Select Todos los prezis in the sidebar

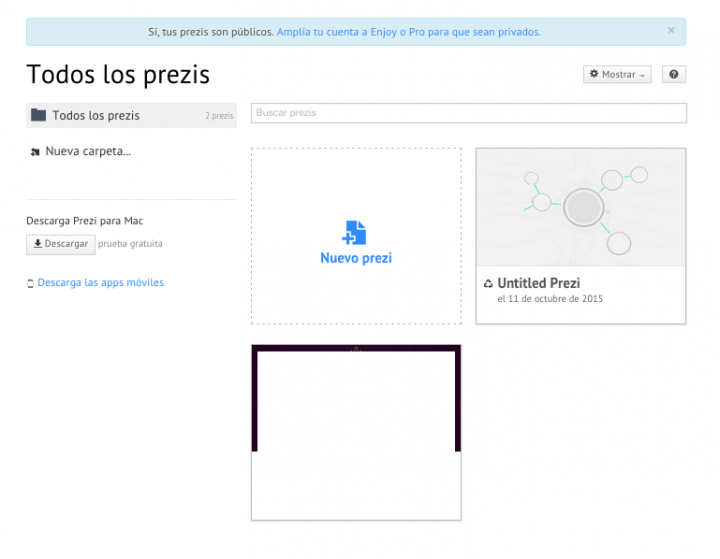96,116
